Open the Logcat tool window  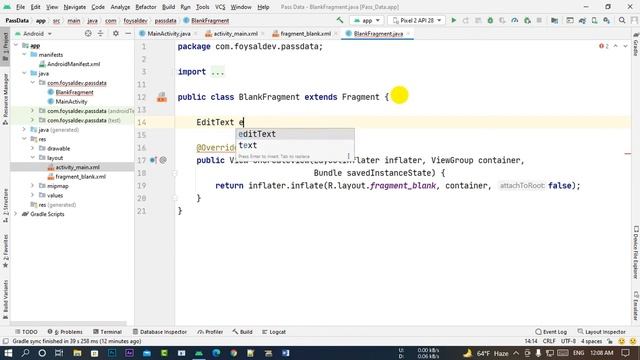point(274,332)
